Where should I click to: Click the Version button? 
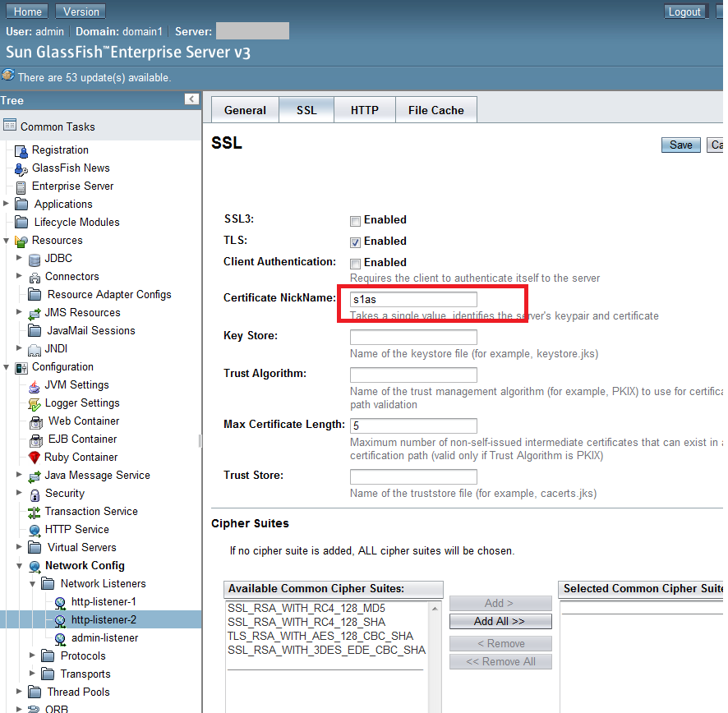pos(81,11)
